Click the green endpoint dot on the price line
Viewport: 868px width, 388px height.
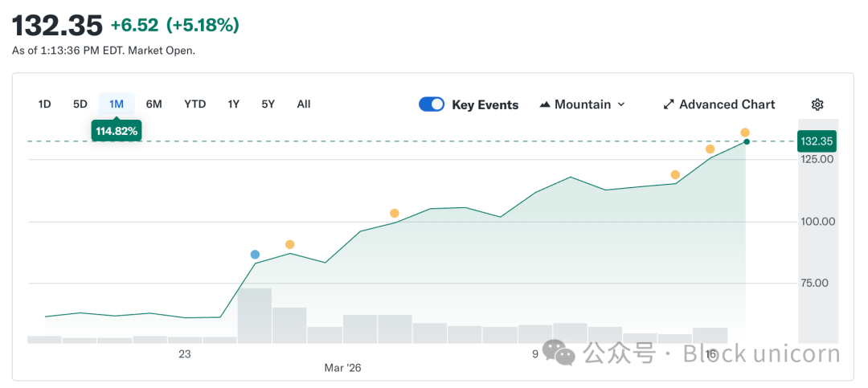(747, 141)
